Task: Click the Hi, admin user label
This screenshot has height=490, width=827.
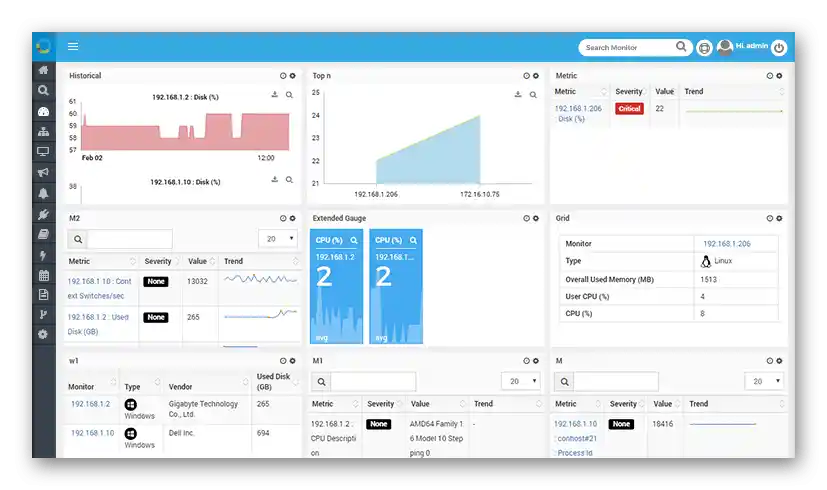Action: click(x=752, y=46)
